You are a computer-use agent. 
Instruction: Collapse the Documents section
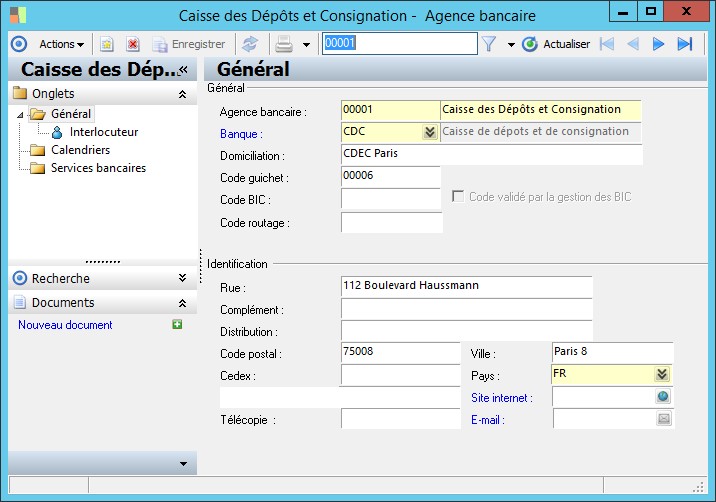(182, 303)
